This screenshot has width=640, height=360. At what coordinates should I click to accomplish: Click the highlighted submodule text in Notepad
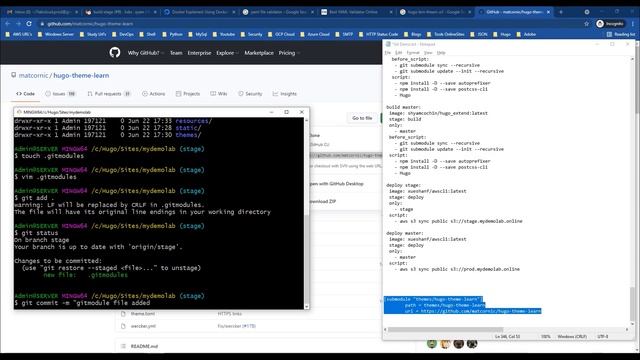(462, 305)
